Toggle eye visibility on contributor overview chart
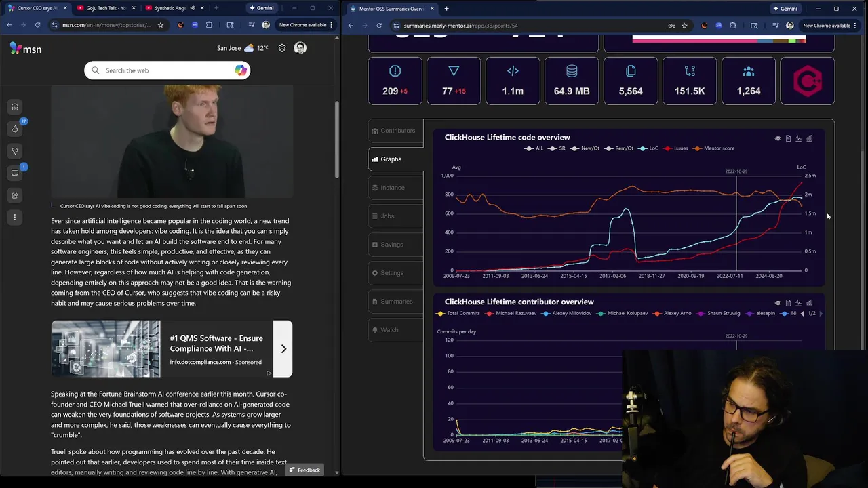The image size is (868, 488). pos(778,303)
